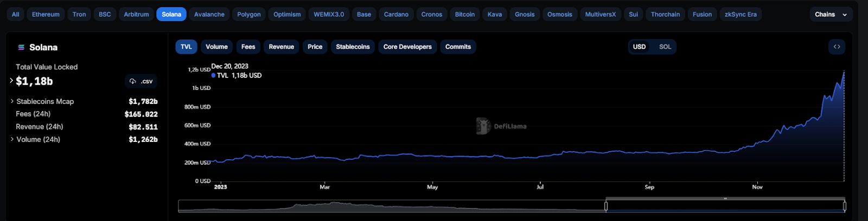
Task: Open the Kava chain page
Action: pyautogui.click(x=495, y=15)
